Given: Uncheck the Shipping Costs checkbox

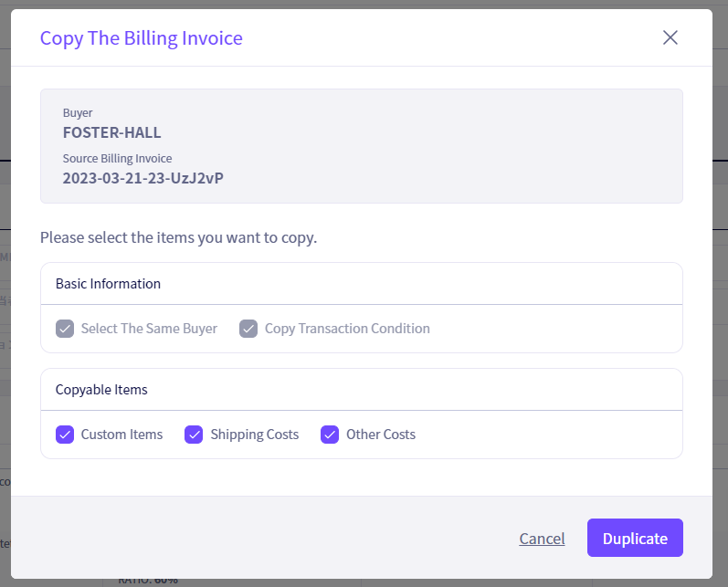Looking at the screenshot, I should pos(194,435).
